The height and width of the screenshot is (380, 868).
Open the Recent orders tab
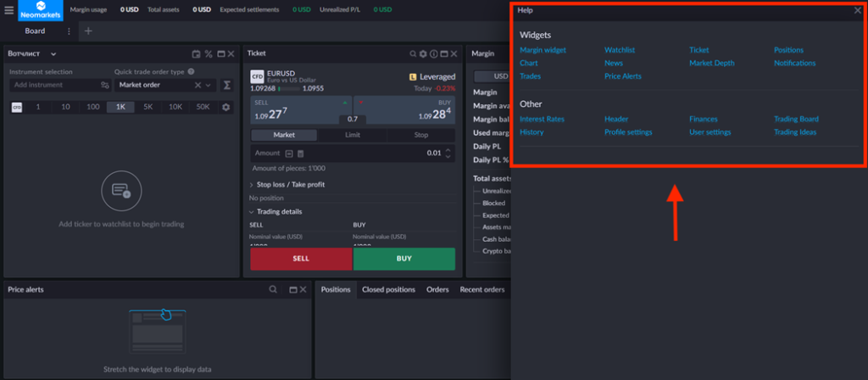[481, 289]
